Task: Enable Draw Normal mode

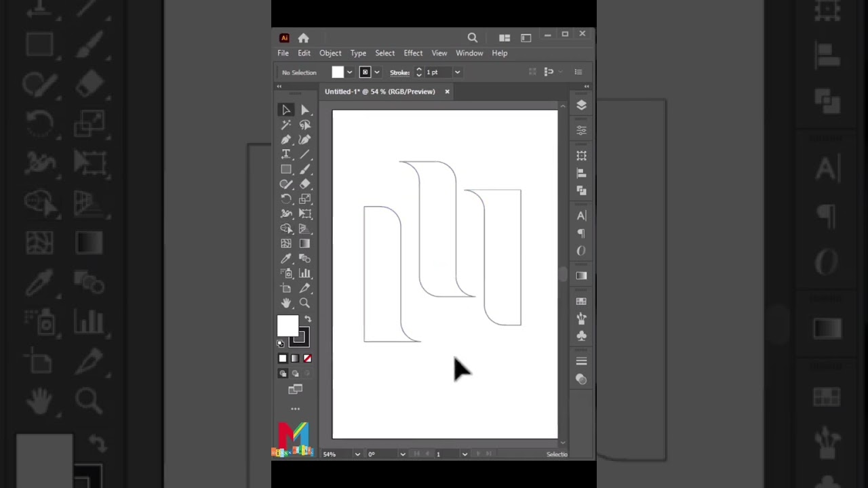Action: (x=283, y=373)
